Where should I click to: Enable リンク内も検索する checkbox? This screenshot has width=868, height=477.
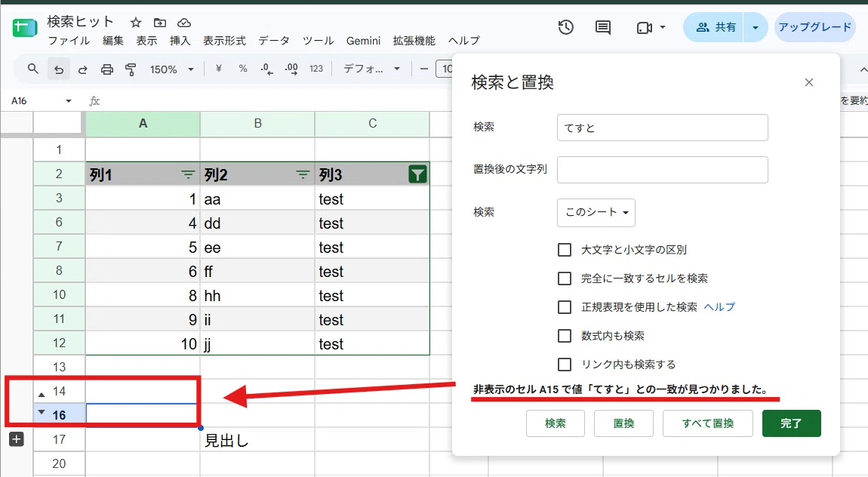pos(565,365)
